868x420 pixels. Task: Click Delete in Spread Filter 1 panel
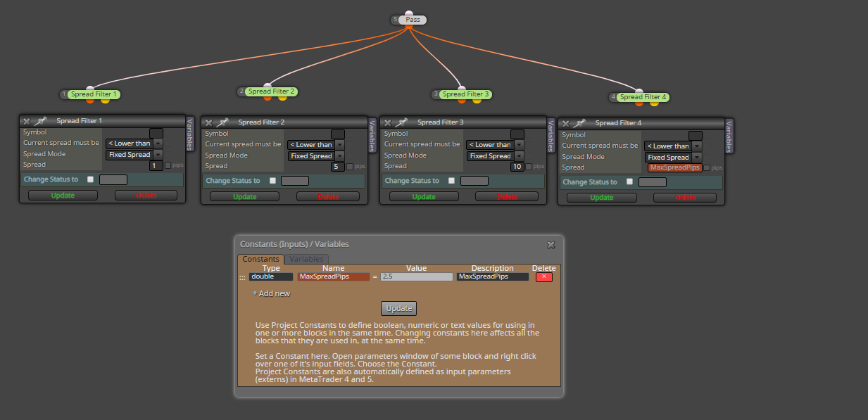[146, 195]
